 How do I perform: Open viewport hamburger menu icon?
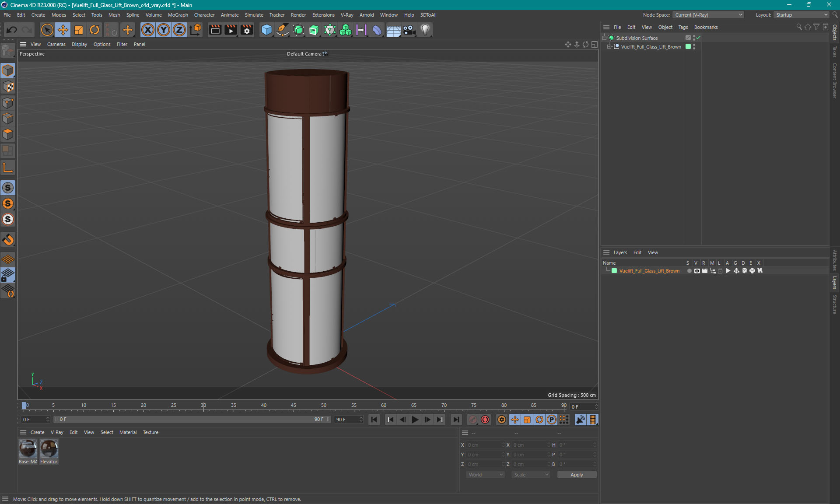[x=23, y=44]
